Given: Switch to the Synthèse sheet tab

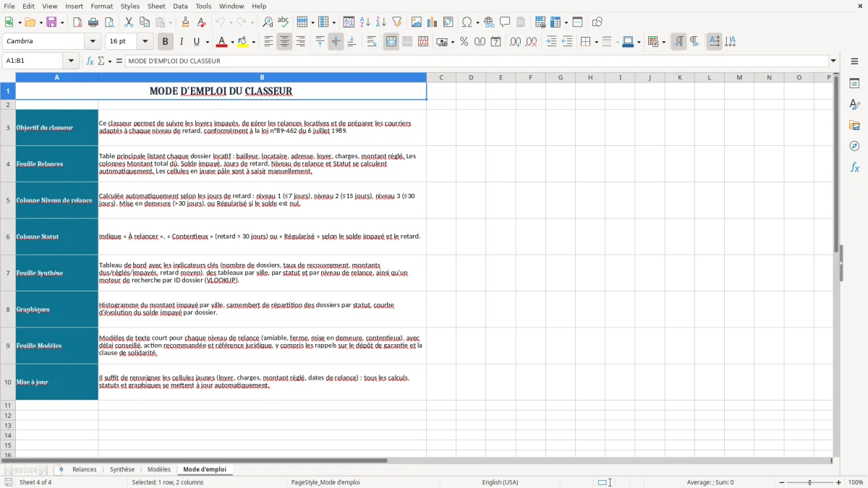Looking at the screenshot, I should [122, 469].
